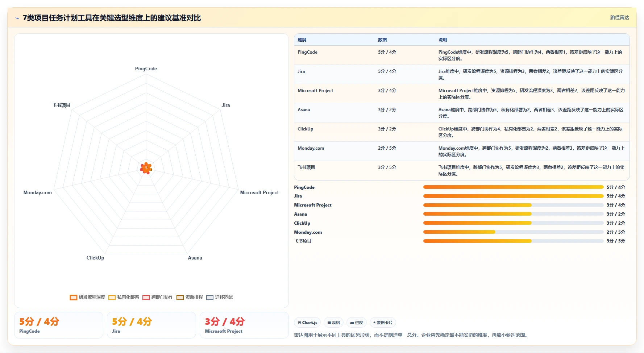Click the ClickUp progress bar

(513, 223)
